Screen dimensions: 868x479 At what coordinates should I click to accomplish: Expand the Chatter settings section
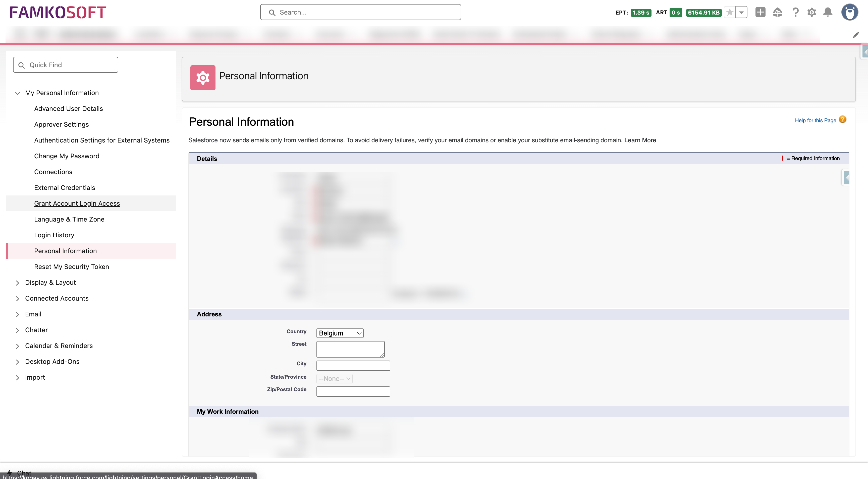[x=18, y=330]
